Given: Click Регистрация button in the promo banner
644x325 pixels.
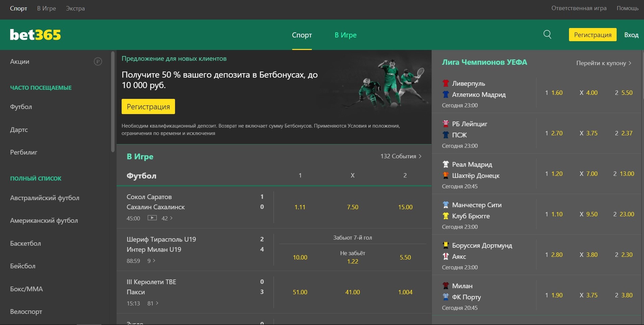Looking at the screenshot, I should pyautogui.click(x=148, y=107).
